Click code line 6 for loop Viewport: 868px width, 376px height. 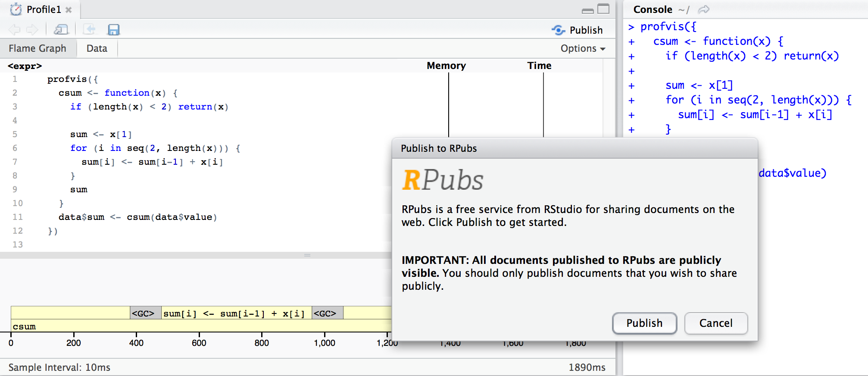(155, 148)
